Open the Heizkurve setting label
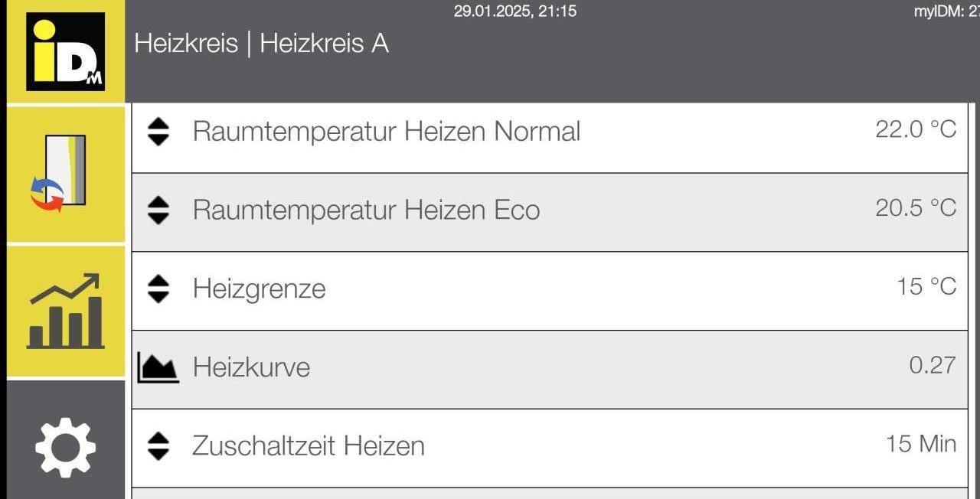The width and height of the screenshot is (980, 499). [x=251, y=367]
